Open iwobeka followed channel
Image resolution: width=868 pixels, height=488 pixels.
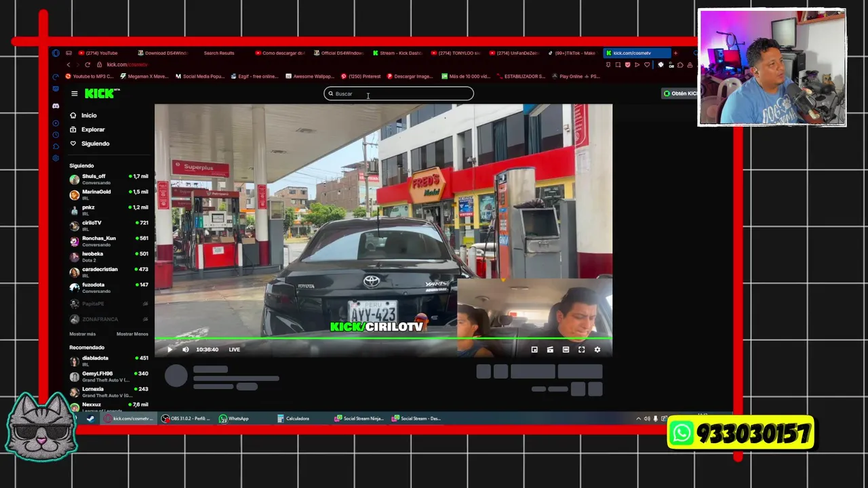(108, 257)
